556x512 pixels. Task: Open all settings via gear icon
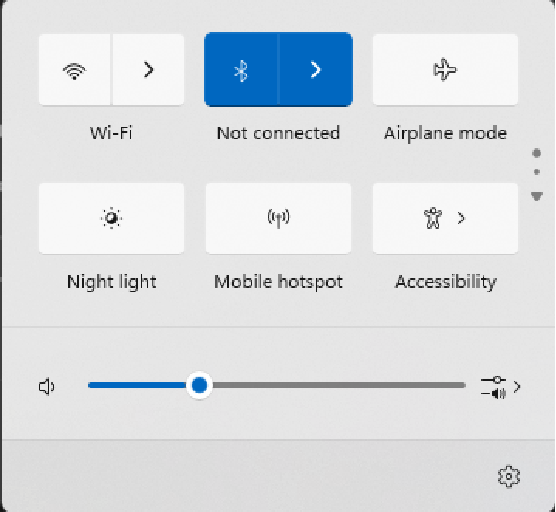(x=509, y=477)
